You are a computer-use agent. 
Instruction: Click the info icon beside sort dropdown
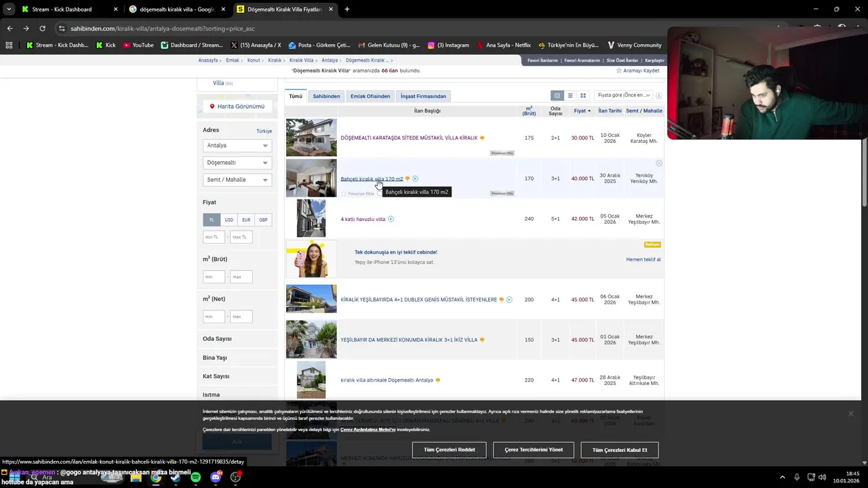coord(658,96)
